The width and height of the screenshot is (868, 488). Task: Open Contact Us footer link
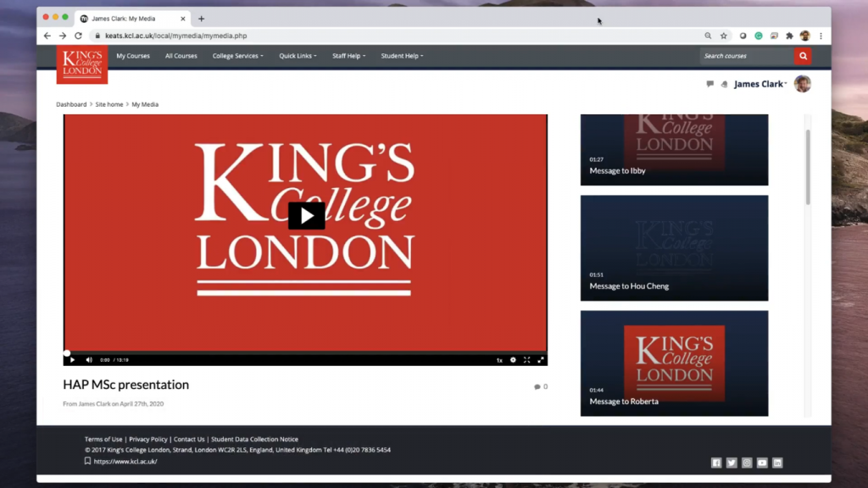[189, 440]
